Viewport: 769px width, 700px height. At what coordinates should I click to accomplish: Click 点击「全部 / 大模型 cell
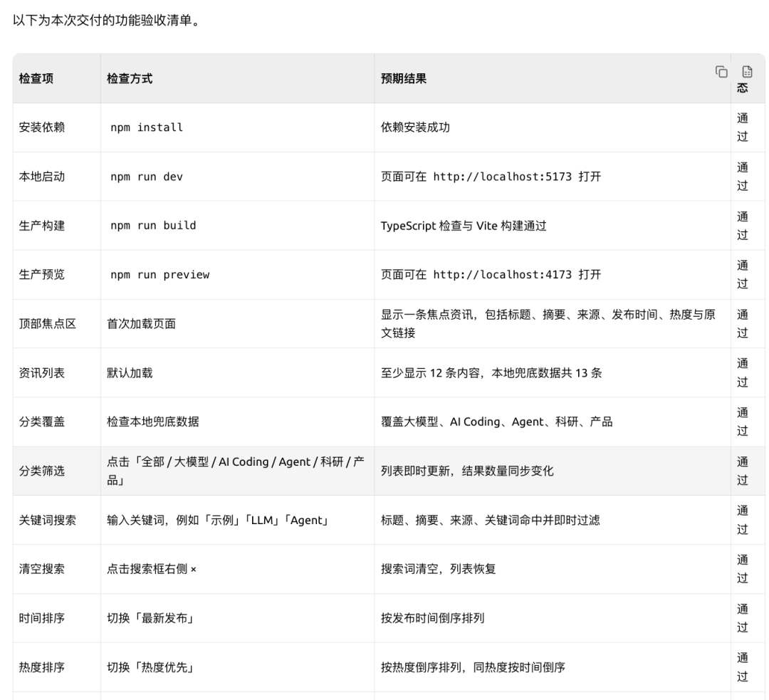[236, 471]
